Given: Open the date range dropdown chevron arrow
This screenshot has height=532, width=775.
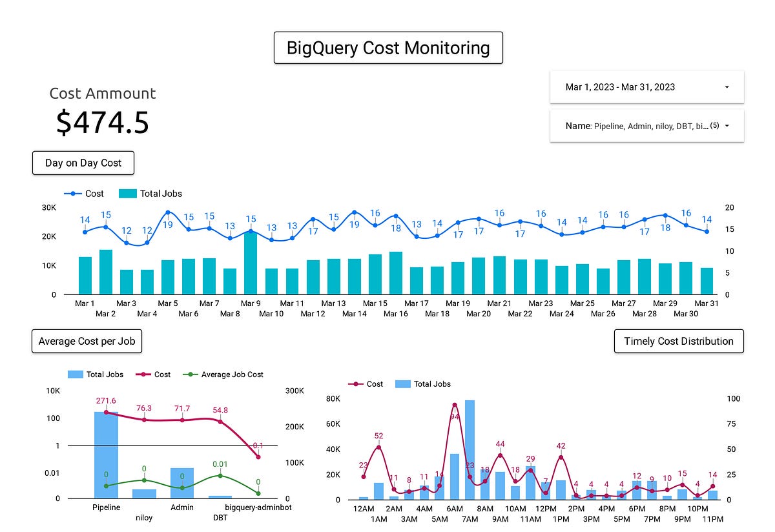Looking at the screenshot, I should [726, 87].
